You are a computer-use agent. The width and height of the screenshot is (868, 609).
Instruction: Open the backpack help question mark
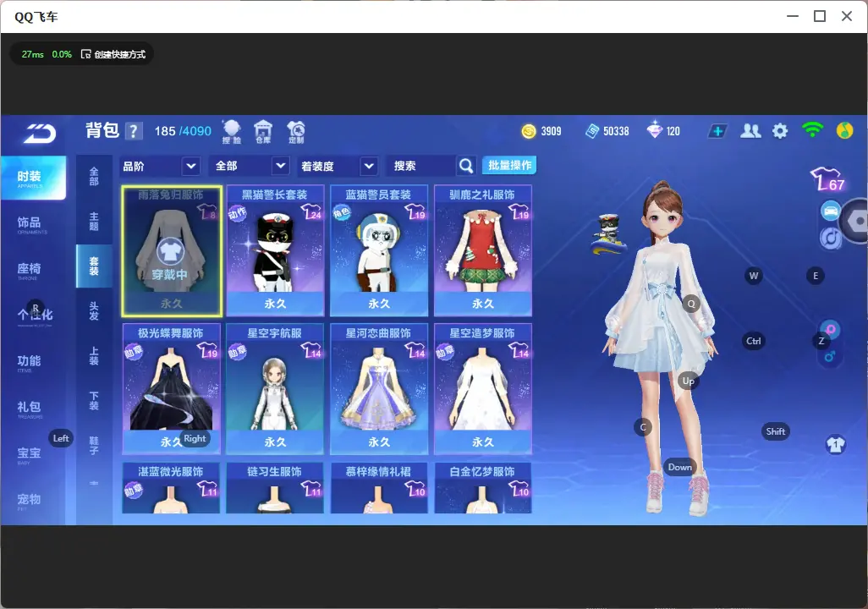coord(133,131)
